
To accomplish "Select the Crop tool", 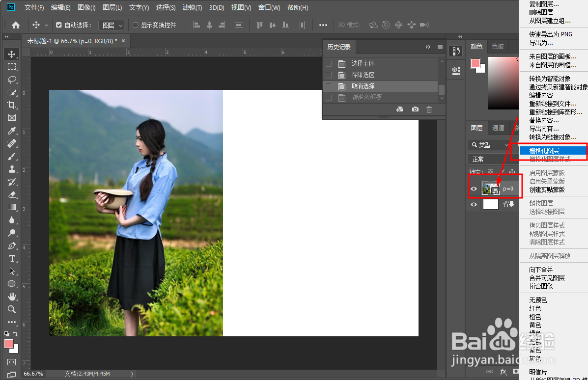I will pos(11,105).
